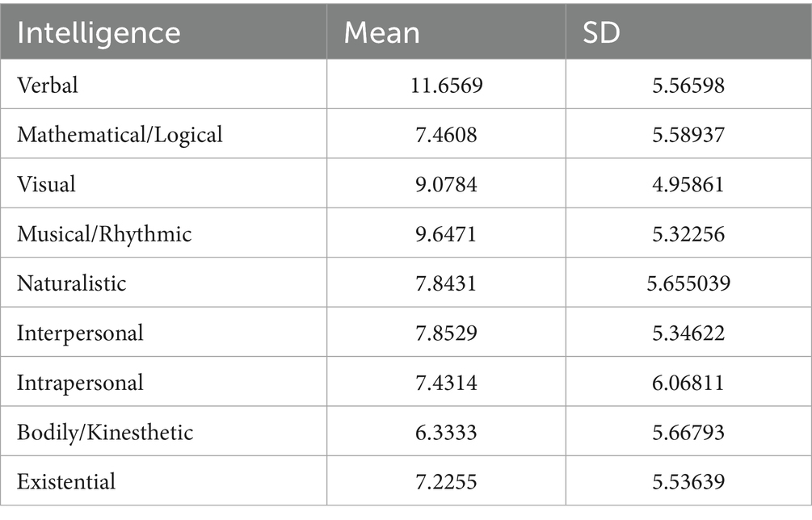Click the Intrapersonal SD value 6.06811

point(688,383)
